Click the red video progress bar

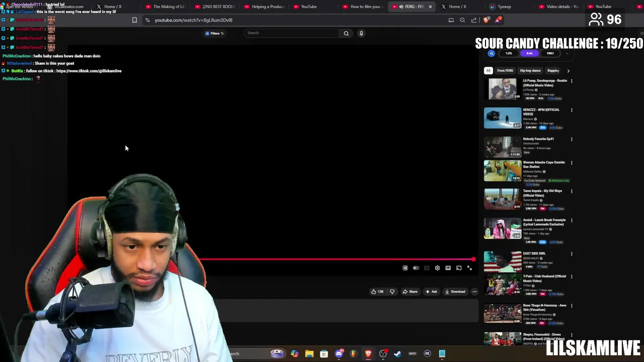click(x=336, y=259)
